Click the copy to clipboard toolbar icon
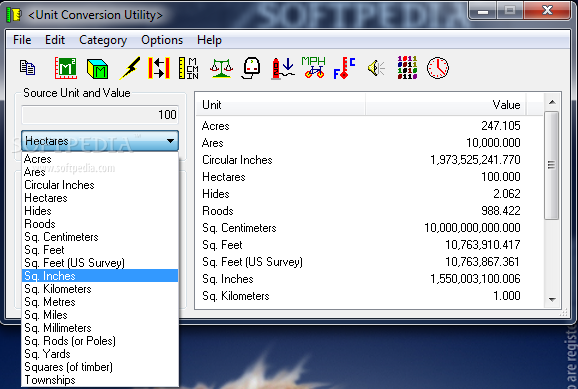Image resolution: width=578 pixels, height=389 pixels. pos(28,68)
